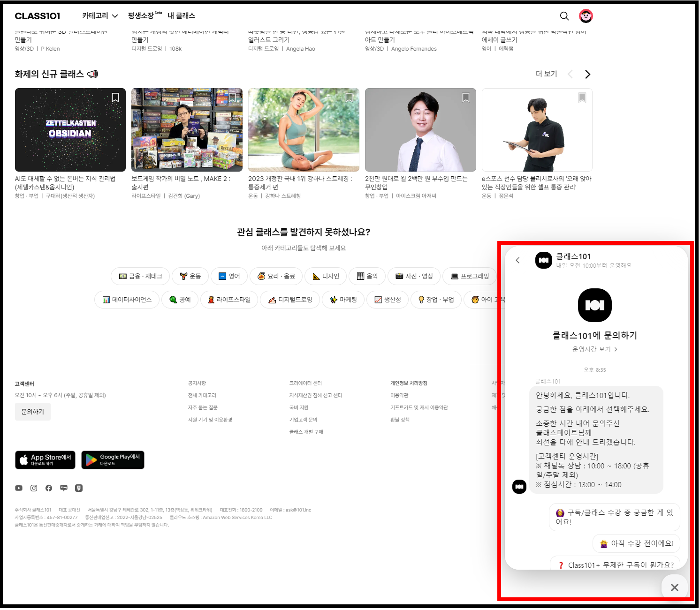This screenshot has height=610, width=700.
Task: Open 기업고객 문의 footer link
Action: tap(303, 420)
